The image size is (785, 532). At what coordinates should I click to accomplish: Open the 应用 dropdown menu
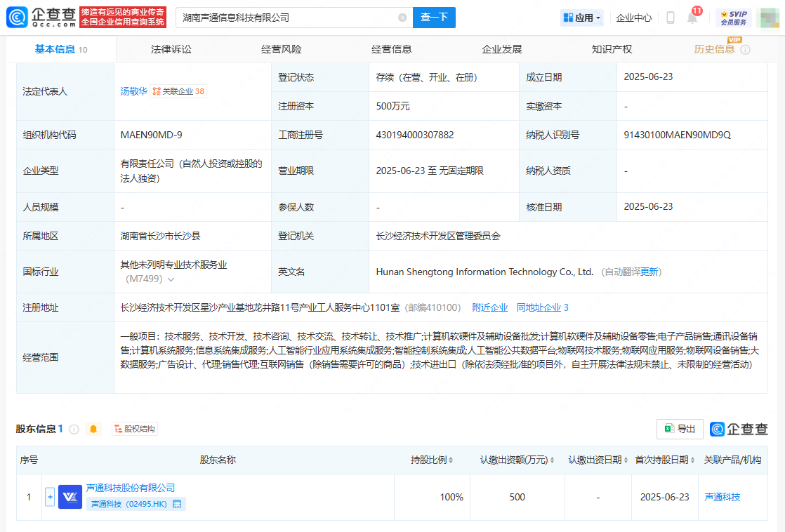click(x=581, y=18)
